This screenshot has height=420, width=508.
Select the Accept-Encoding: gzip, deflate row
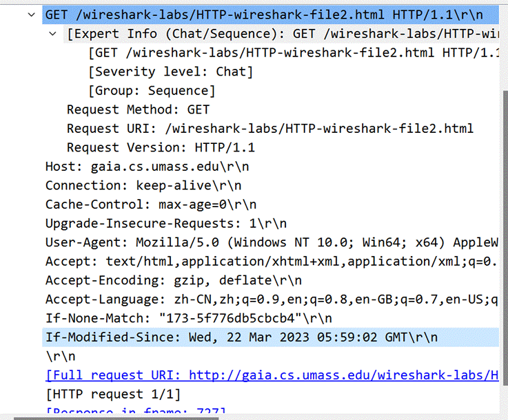click(x=174, y=280)
